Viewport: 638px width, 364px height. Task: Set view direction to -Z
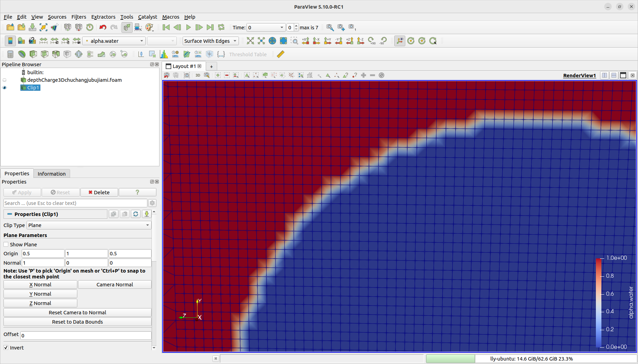tap(361, 41)
